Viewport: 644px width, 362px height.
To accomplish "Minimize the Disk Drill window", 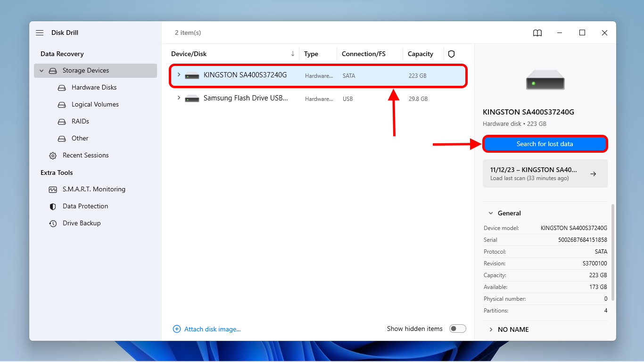I will (560, 33).
